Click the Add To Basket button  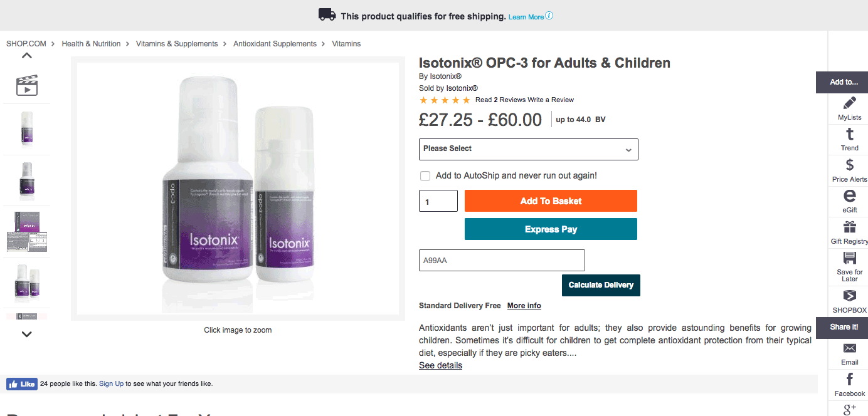pyautogui.click(x=551, y=201)
